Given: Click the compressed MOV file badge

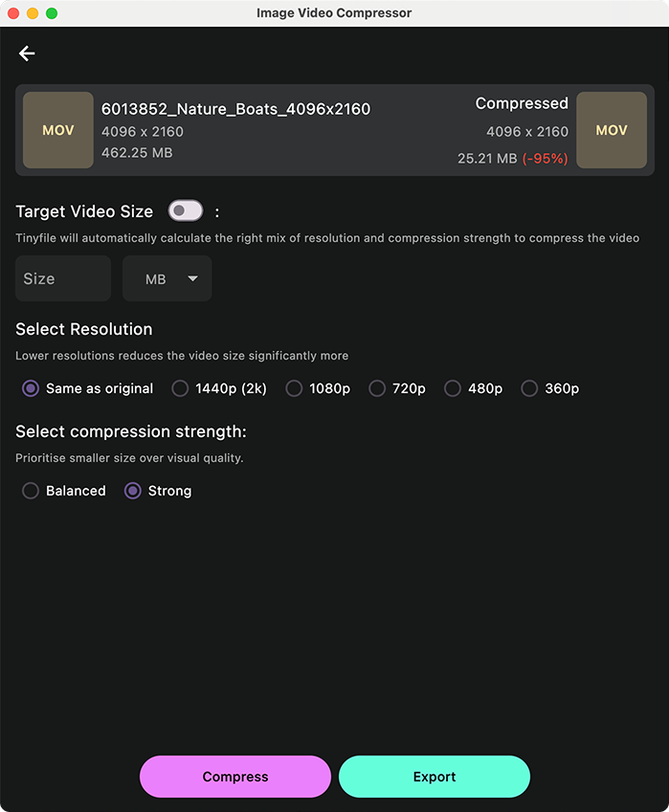Looking at the screenshot, I should point(612,131).
